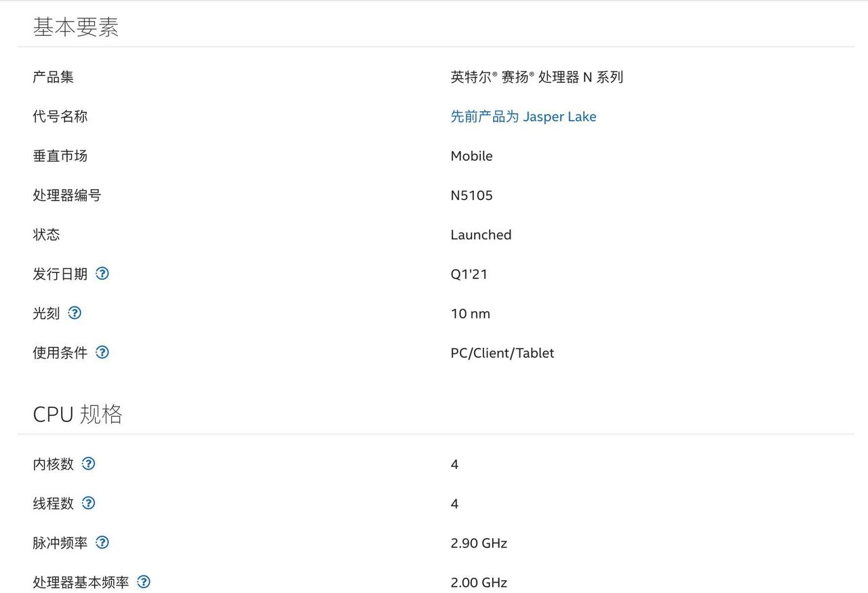Click the 10 nm lithography value
The height and width of the screenshot is (593, 868).
pyautogui.click(x=471, y=313)
